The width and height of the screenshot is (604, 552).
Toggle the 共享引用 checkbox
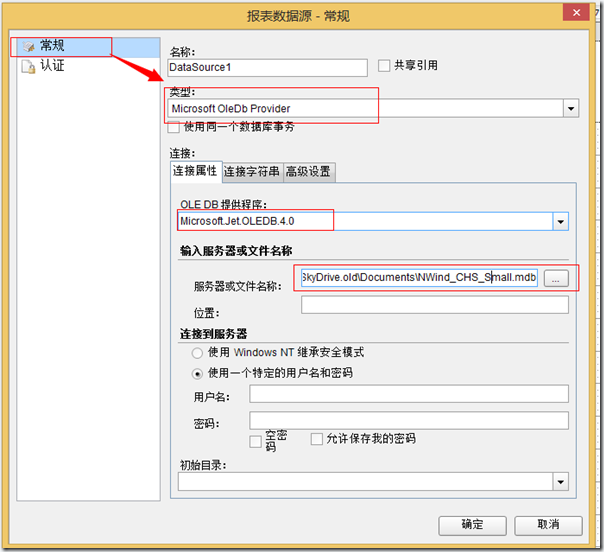(384, 65)
